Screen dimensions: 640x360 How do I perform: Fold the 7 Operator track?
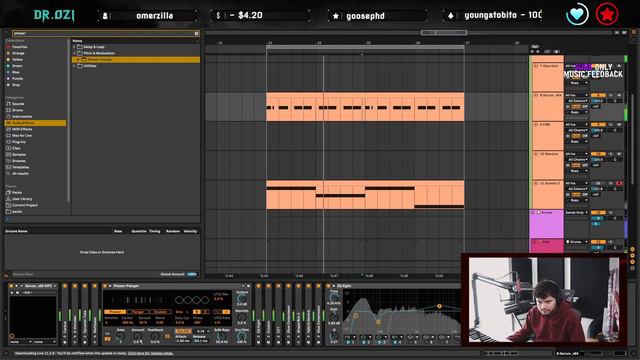point(536,66)
